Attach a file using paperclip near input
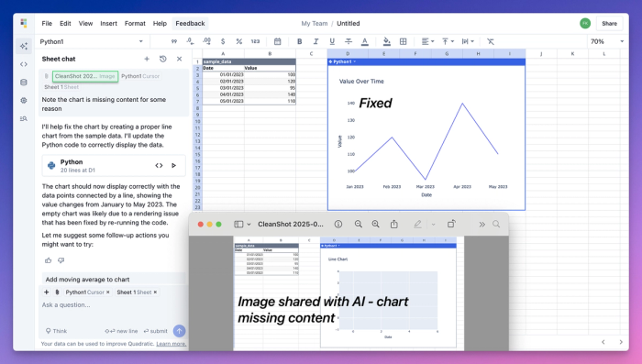 pyautogui.click(x=57, y=292)
